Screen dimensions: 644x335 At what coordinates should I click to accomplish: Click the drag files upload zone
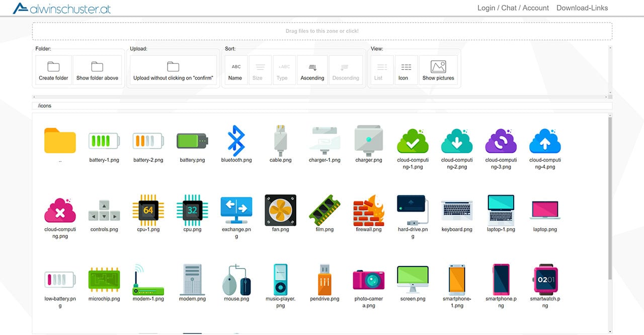[322, 31]
